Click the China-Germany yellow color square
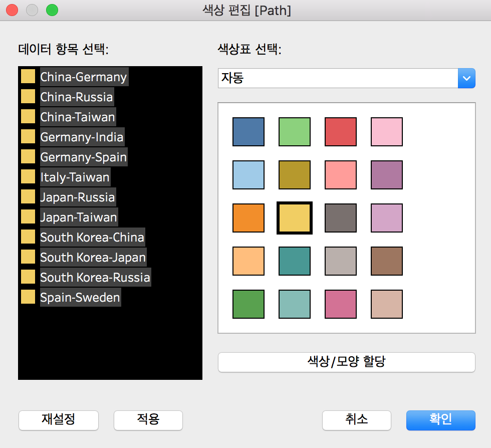Viewport: 491px width, 448px height. [x=28, y=77]
